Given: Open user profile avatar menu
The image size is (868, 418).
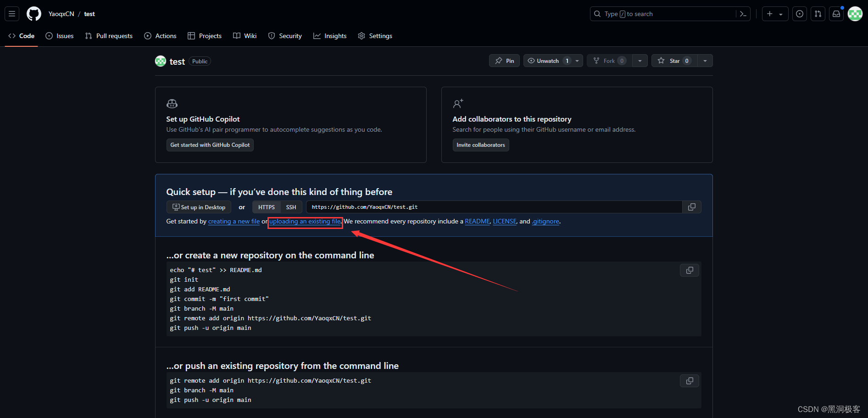Looking at the screenshot, I should [855, 14].
